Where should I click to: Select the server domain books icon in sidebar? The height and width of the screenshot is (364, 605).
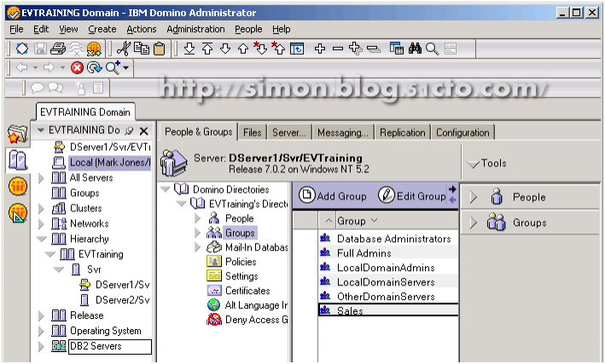tap(18, 160)
